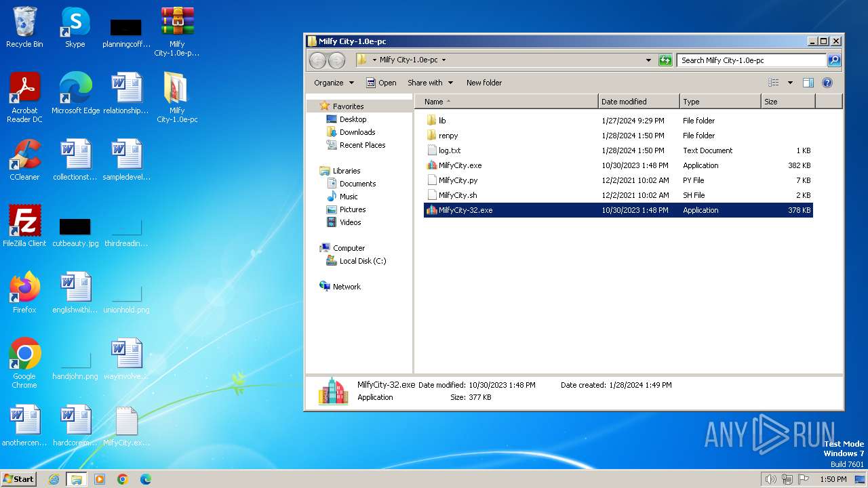This screenshot has height=488, width=868.
Task: Expand breadcrumb arrow after Milfy City-1.0e-pc
Action: tap(444, 60)
